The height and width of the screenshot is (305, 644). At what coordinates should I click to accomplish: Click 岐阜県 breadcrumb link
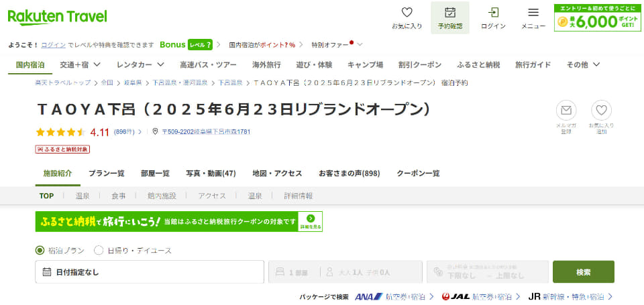tap(133, 82)
